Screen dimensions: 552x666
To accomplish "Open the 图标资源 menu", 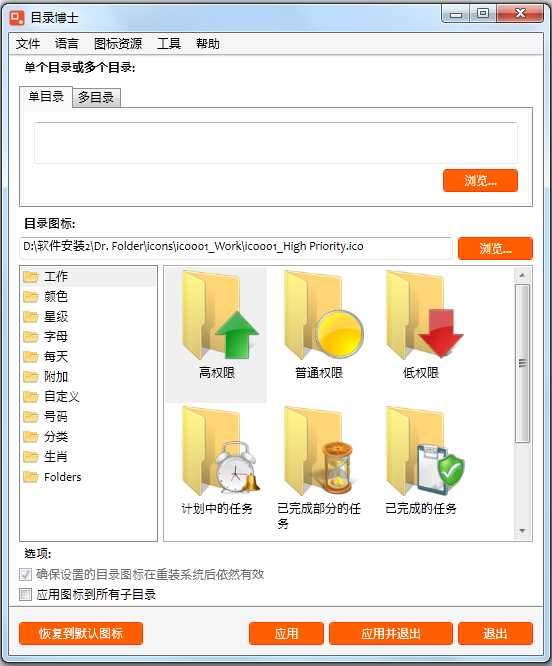I will tap(118, 44).
